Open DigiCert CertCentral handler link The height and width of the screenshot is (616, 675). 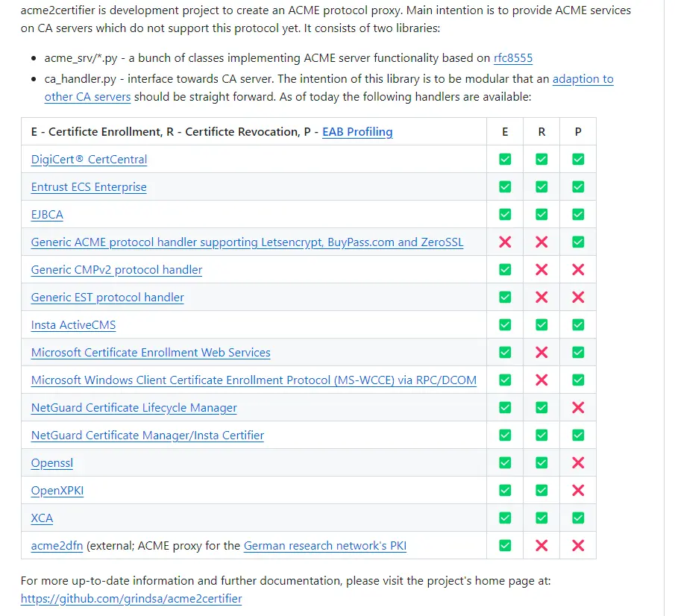coord(90,160)
